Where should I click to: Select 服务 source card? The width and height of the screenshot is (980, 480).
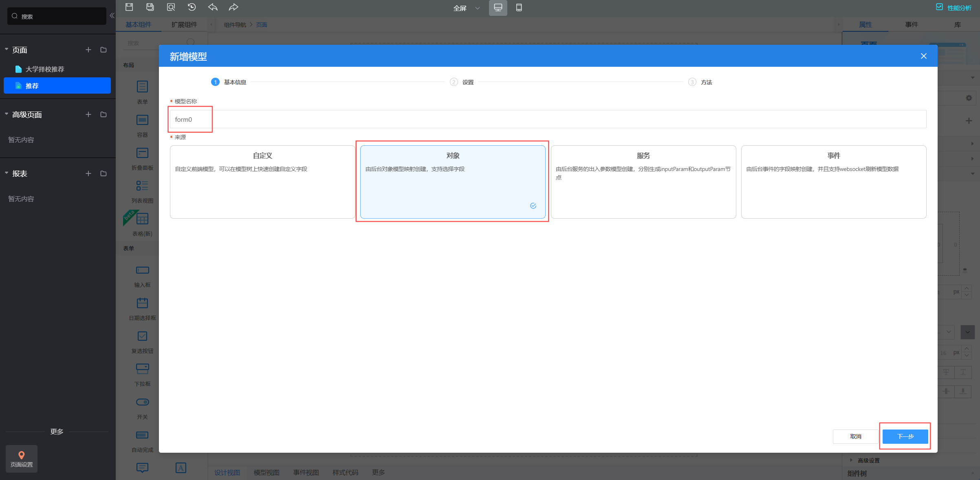[x=643, y=182]
